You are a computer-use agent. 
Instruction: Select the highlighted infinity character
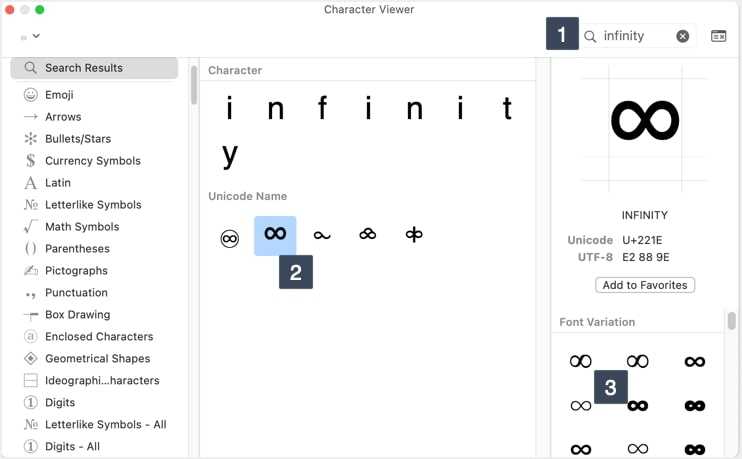point(275,236)
